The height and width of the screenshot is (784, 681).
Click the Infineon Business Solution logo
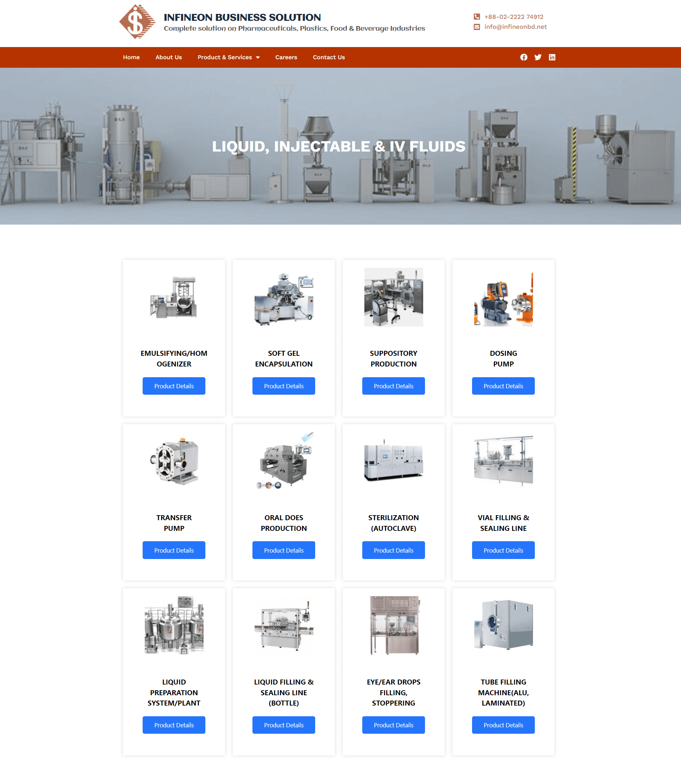point(137,22)
